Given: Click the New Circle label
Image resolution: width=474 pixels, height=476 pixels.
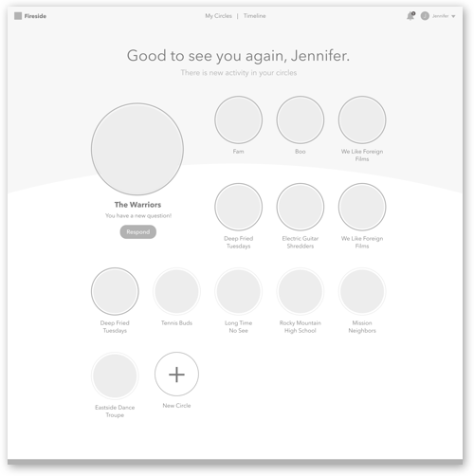Looking at the screenshot, I should coord(176,406).
